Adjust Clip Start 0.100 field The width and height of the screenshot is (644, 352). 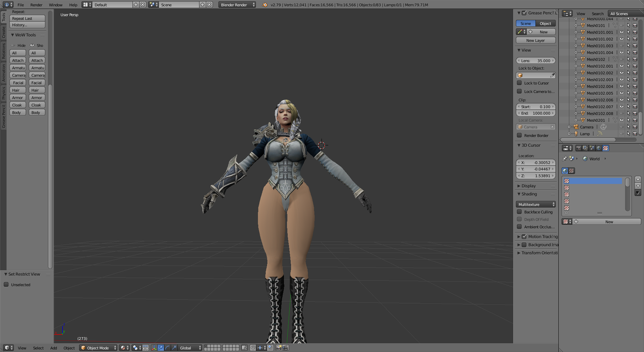(x=536, y=107)
